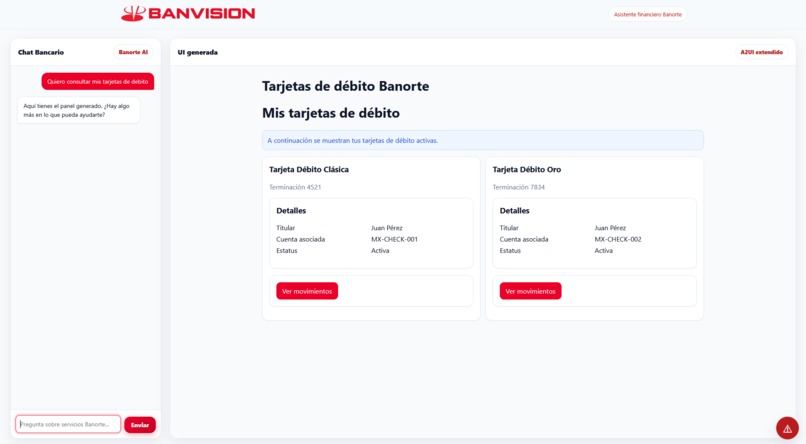
Task: Click 'Cuenta asociada' label in Clásica card
Action: click(x=301, y=239)
